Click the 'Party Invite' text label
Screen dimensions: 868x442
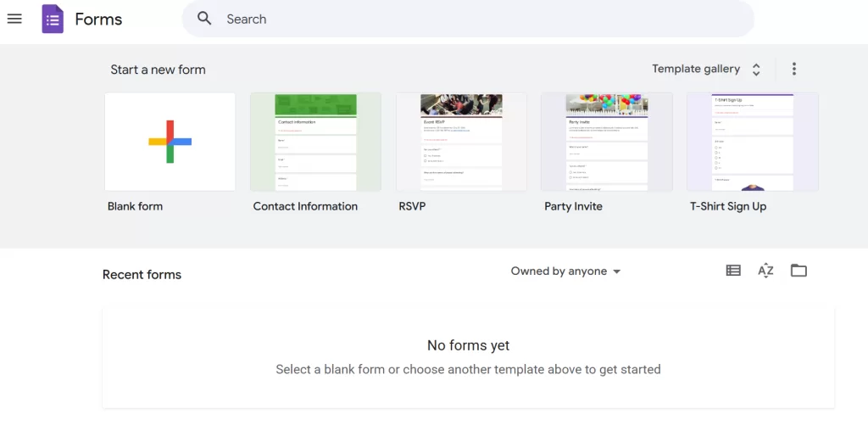[573, 206]
